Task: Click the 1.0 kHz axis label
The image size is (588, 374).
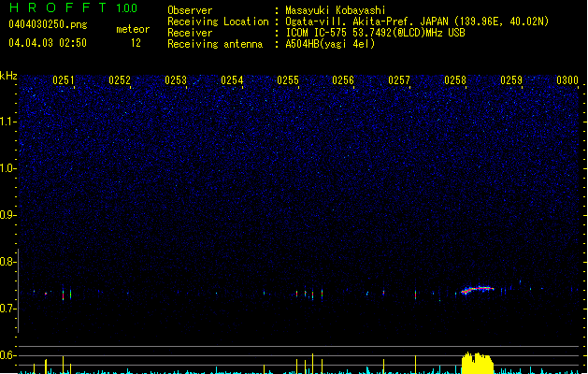Action: tap(7, 168)
